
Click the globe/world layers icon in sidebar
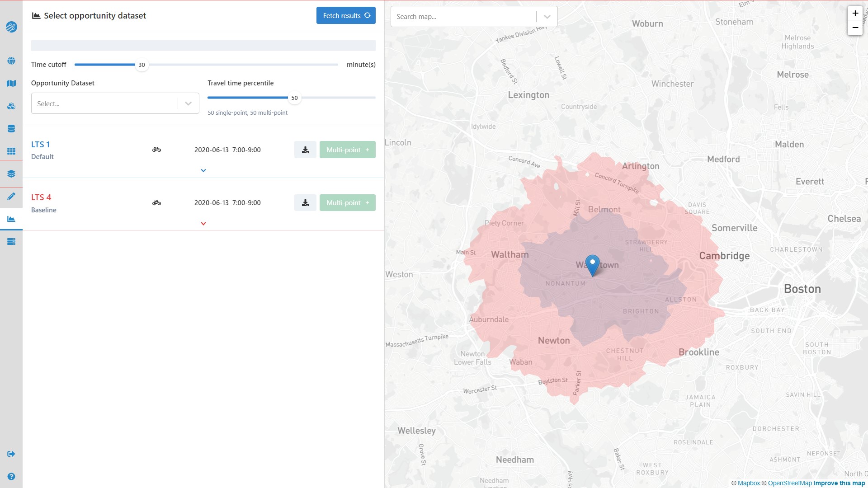[11, 61]
